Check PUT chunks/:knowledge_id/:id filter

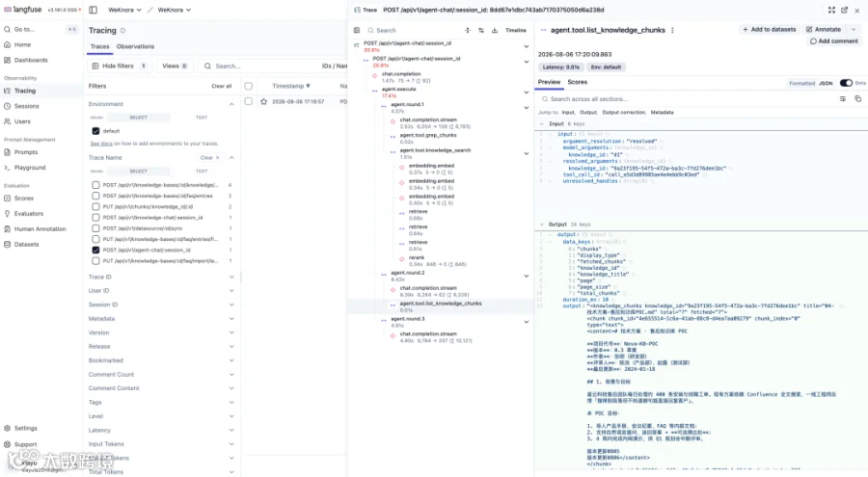[x=95, y=206]
